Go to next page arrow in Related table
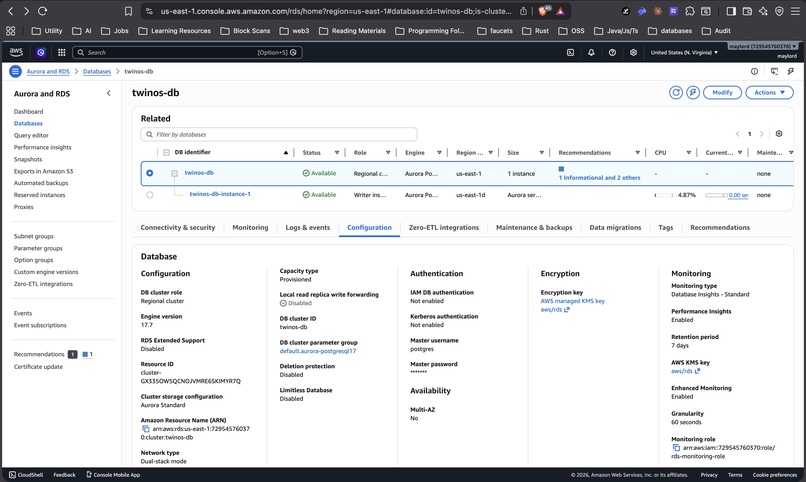The image size is (806, 482). 762,134
